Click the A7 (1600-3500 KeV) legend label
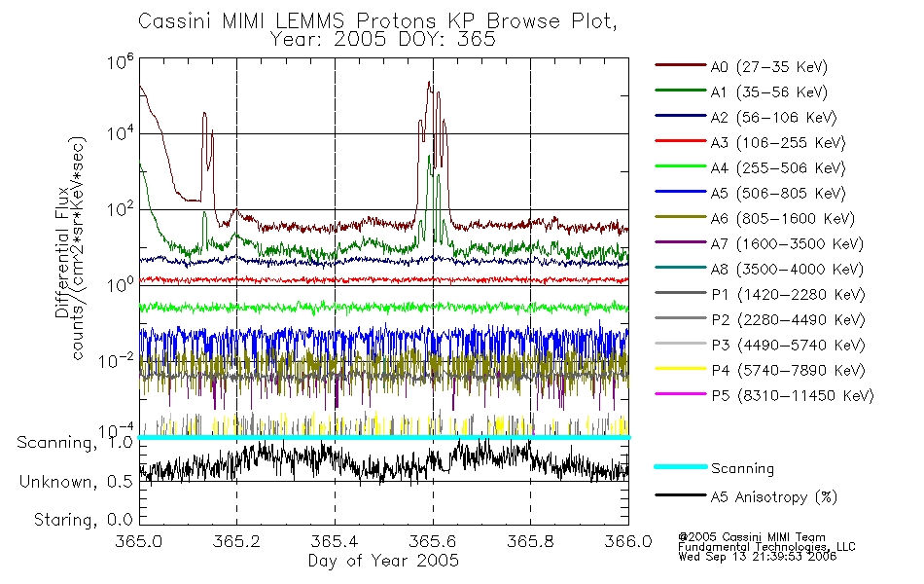 (787, 245)
